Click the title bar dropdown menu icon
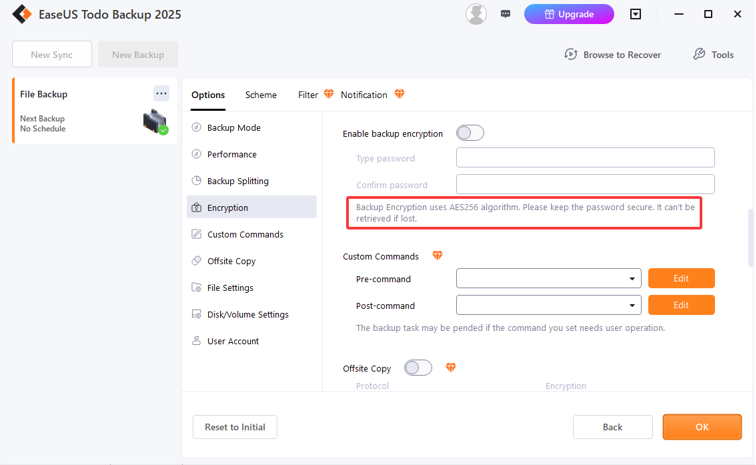 636,14
